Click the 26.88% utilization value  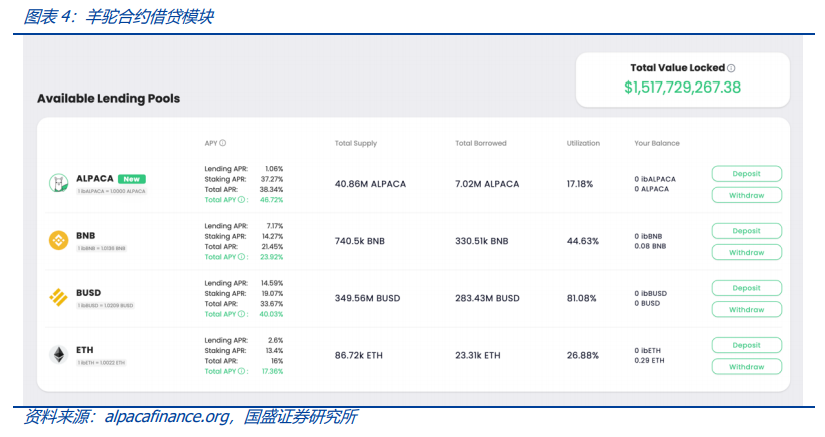pyautogui.click(x=582, y=355)
